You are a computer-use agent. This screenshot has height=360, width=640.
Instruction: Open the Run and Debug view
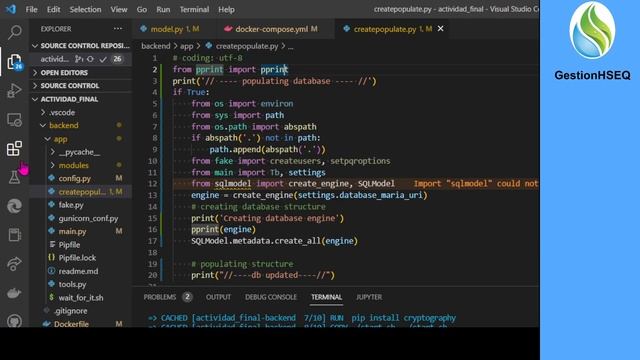tap(15, 91)
